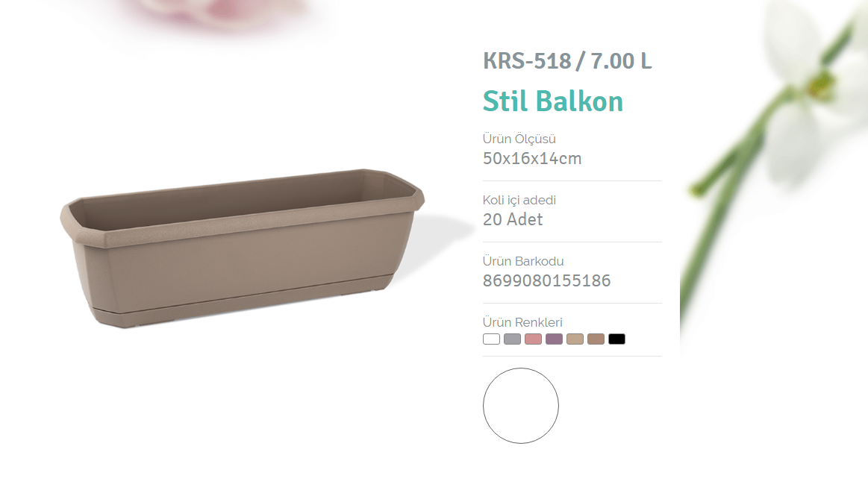Pick the mocha brown color swatch
The height and width of the screenshot is (496, 868).
(596, 339)
